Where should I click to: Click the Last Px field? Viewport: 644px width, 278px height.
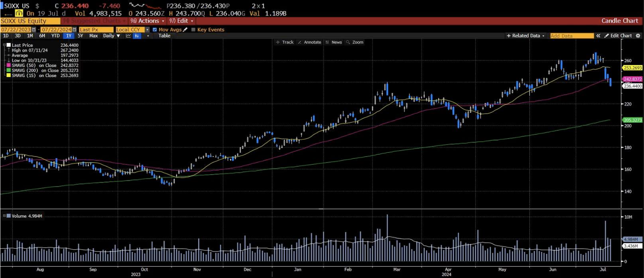tap(96, 29)
